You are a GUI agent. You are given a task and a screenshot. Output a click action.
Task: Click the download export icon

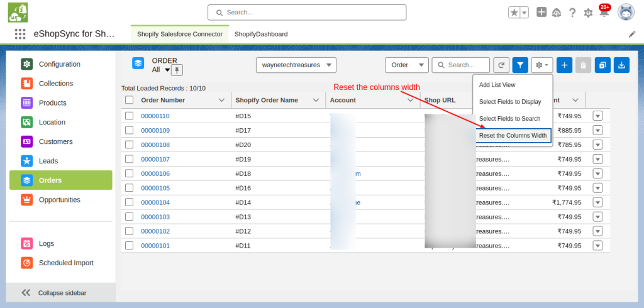(621, 65)
